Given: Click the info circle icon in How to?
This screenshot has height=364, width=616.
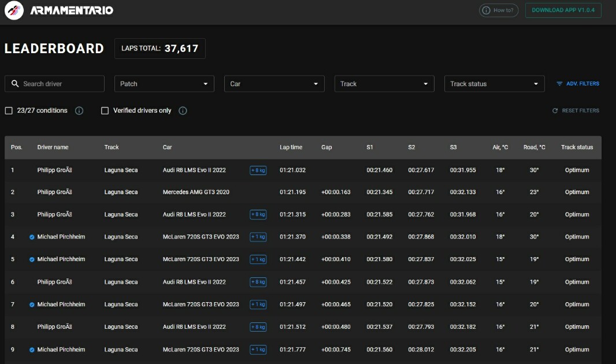Looking at the screenshot, I should pyautogui.click(x=486, y=10).
